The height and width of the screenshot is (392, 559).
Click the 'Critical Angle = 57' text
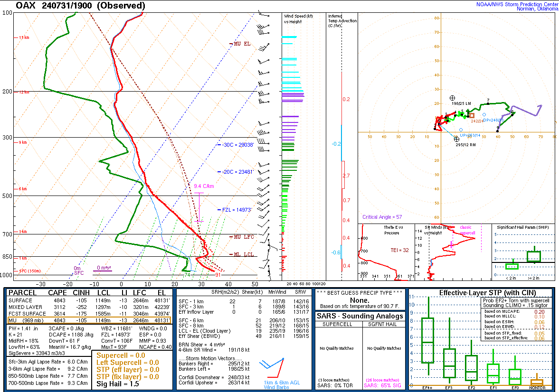click(x=382, y=217)
